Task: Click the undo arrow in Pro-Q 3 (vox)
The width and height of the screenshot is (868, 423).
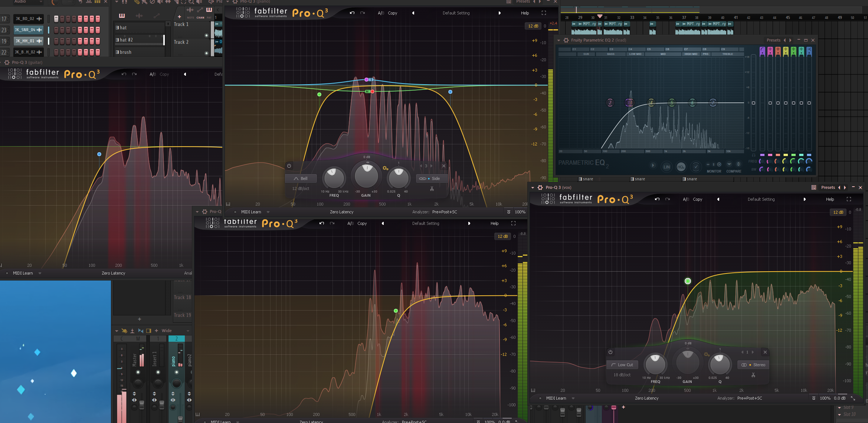Action: pos(657,199)
